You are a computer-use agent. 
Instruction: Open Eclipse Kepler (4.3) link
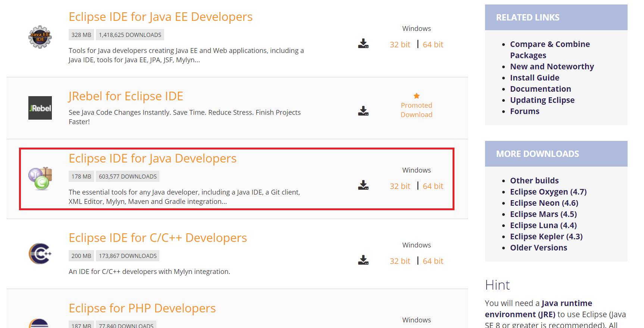click(x=546, y=236)
